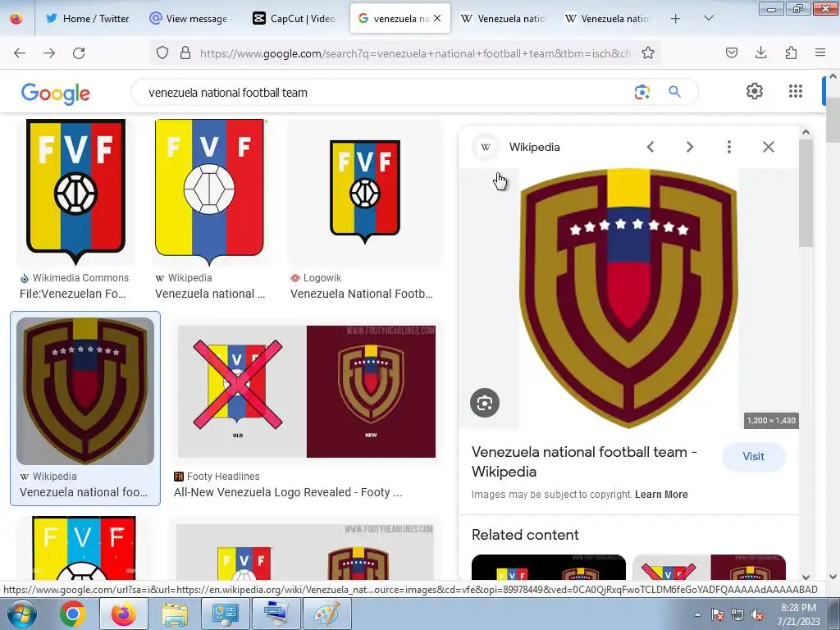
Task: Open tracking protection shield icon
Action: click(162, 52)
